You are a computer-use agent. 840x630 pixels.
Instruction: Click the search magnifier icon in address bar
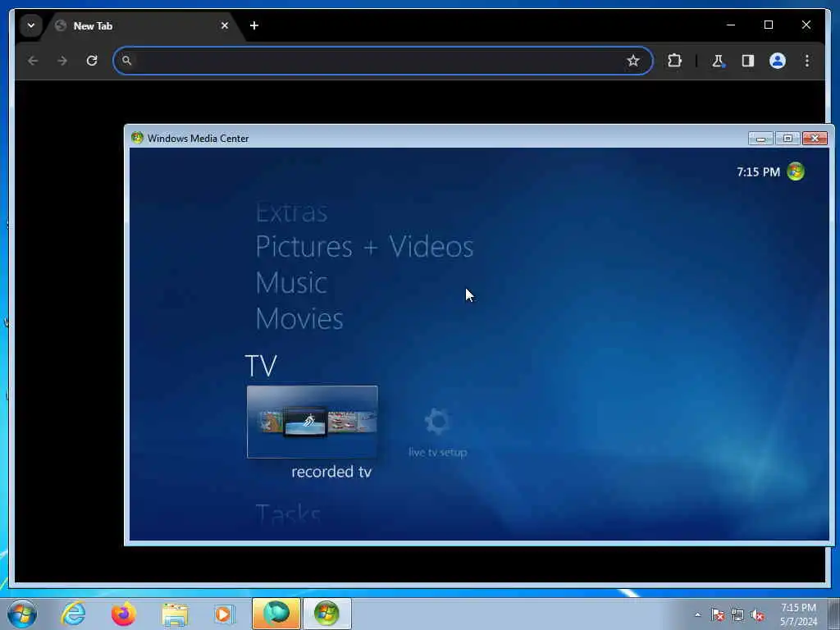coord(126,61)
